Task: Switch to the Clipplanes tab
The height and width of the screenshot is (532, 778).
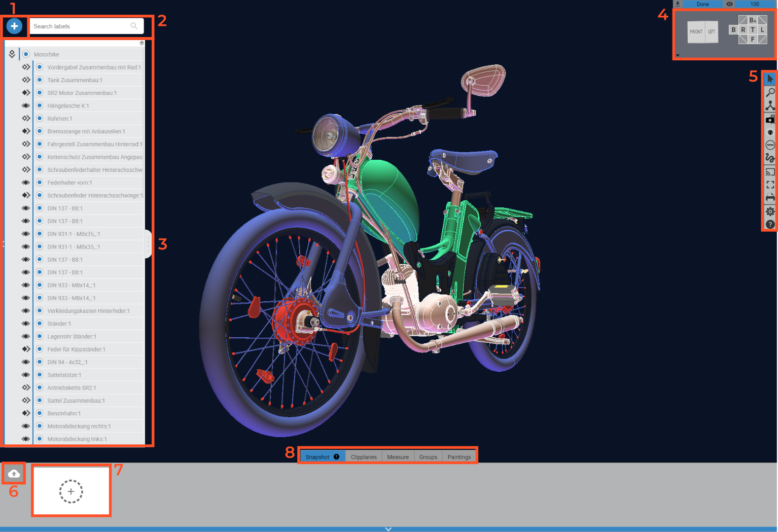Action: 363,456
